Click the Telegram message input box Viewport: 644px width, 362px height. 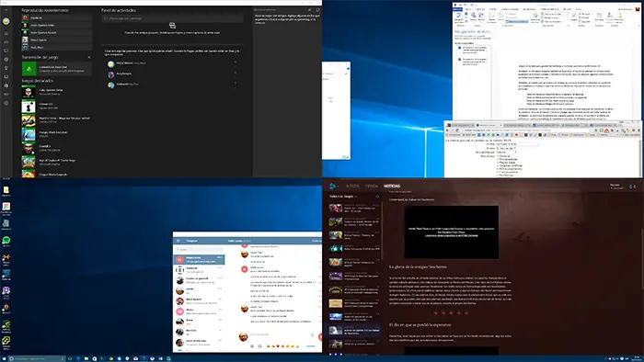coord(280,335)
